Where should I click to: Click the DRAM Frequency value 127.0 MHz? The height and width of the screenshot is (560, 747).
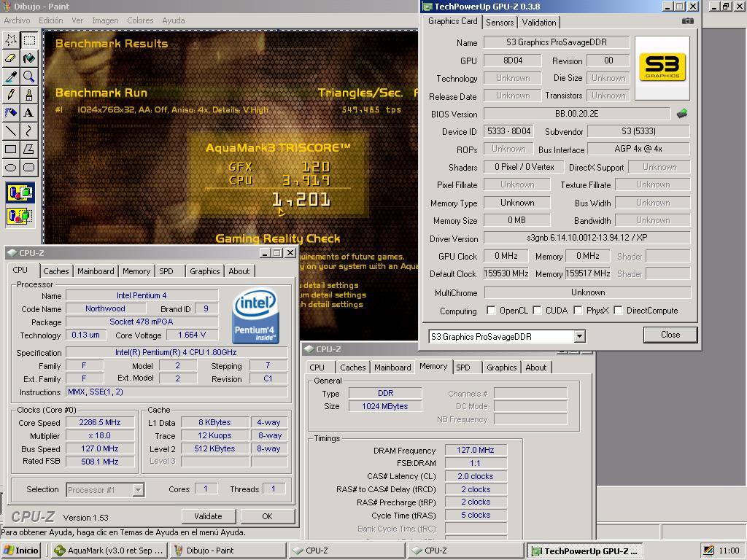click(476, 450)
